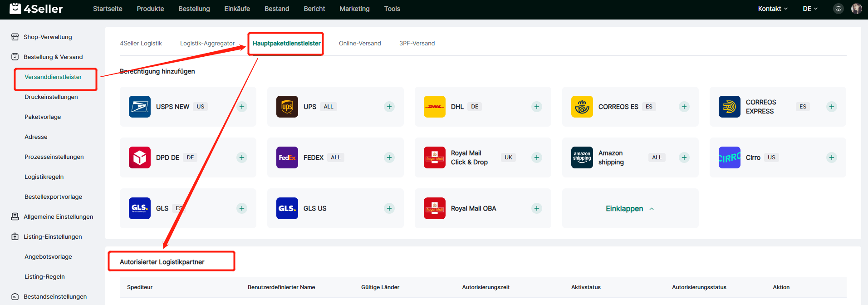Open Adresse in sidebar

(x=36, y=137)
